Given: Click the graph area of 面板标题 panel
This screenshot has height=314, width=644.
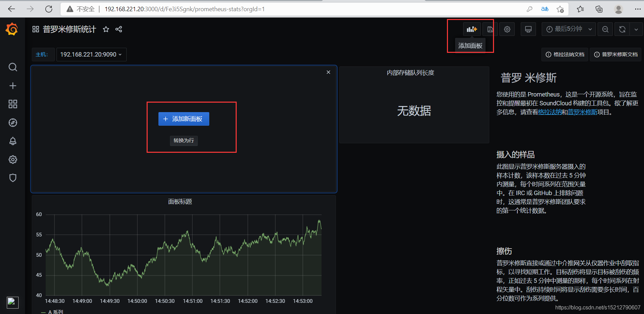Looking at the screenshot, I should click(x=184, y=255).
